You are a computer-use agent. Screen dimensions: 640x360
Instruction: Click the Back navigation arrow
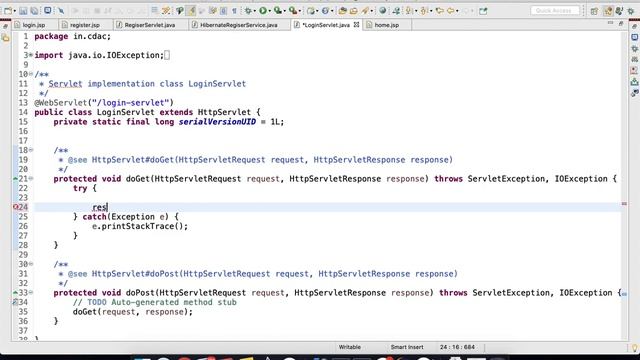pyautogui.click(x=451, y=11)
